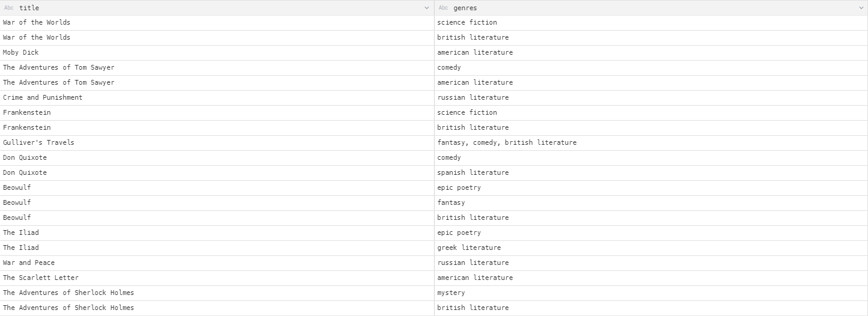868x316 pixels.
Task: Select the american literature cell for Moby Dick
Action: point(475,53)
